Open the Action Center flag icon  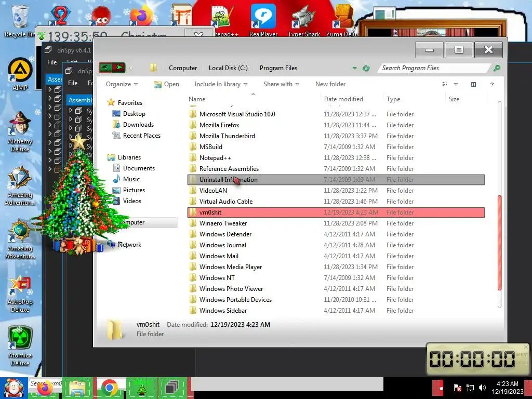coord(457,387)
